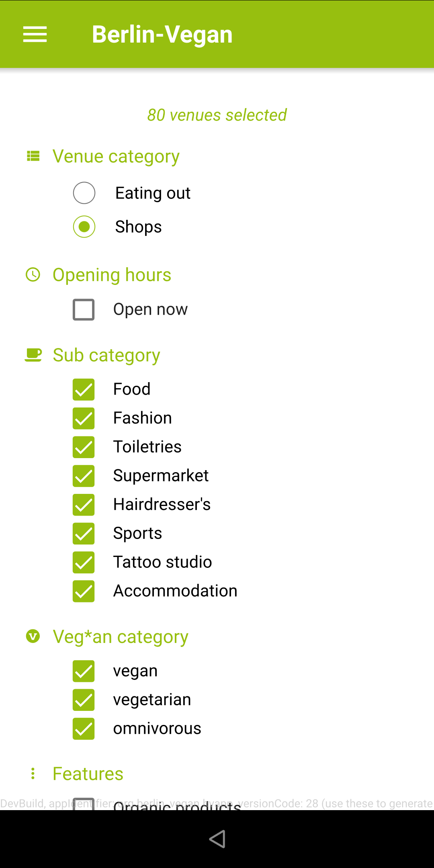The width and height of the screenshot is (434, 868).
Task: Uncheck the Food sub category
Action: tap(84, 389)
